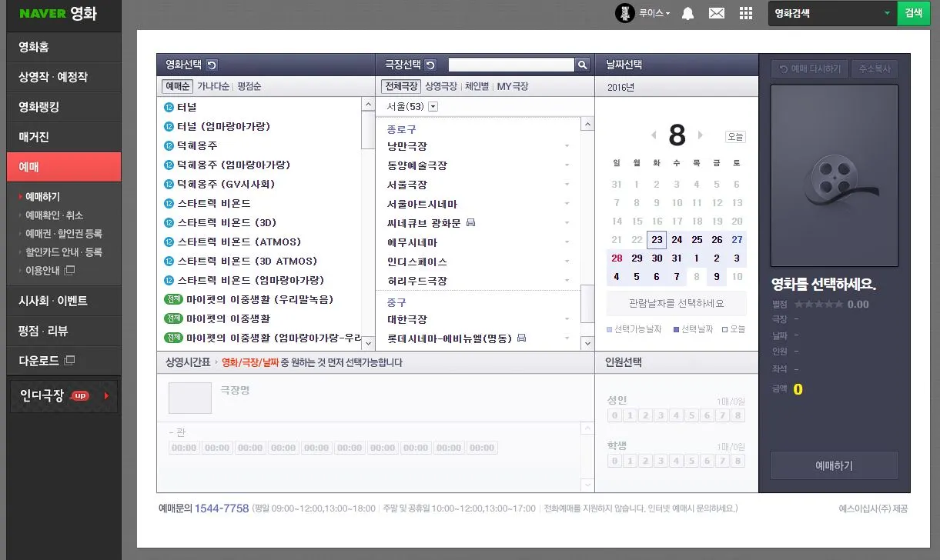Viewport: 940px width, 560px height.
Task: Click the reset icon next to 영화선택
Action: [x=212, y=65]
